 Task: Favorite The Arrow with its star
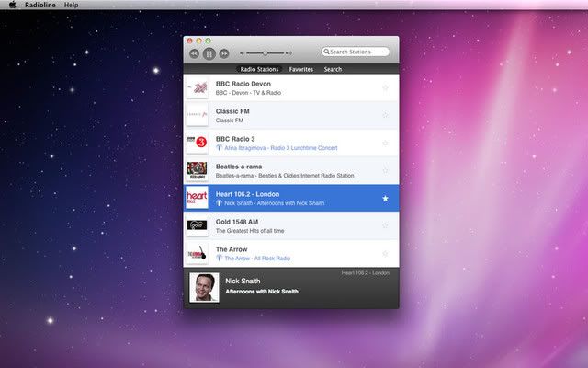(x=385, y=254)
